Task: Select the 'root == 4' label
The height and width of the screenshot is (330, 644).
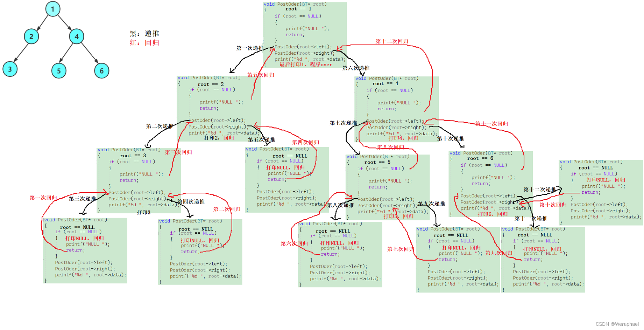Action: tap(385, 83)
